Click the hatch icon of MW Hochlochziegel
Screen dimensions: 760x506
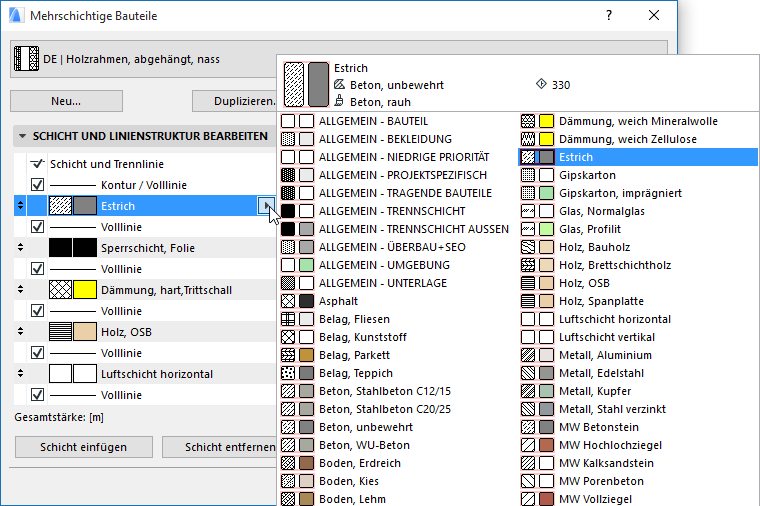(x=528, y=445)
